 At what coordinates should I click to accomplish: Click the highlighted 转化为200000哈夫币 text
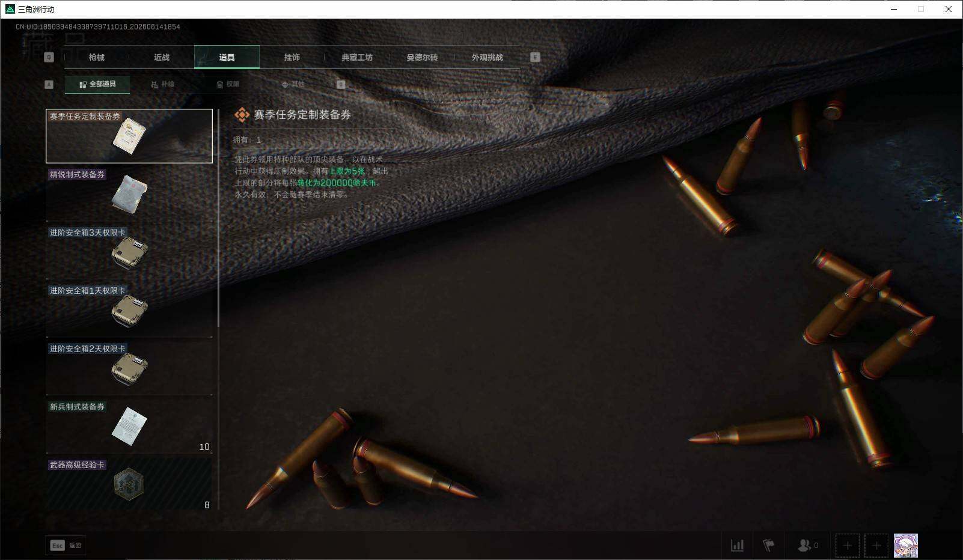point(337,183)
